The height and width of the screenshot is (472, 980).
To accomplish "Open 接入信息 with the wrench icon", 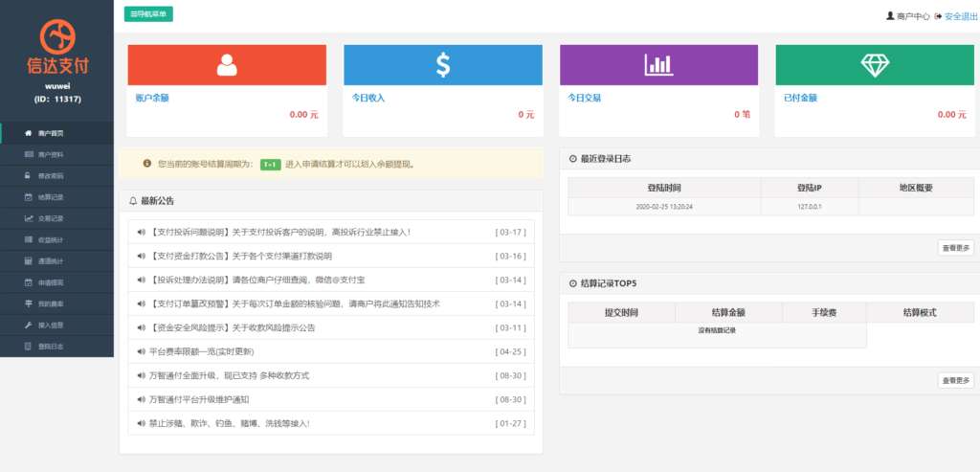I will click(x=56, y=326).
